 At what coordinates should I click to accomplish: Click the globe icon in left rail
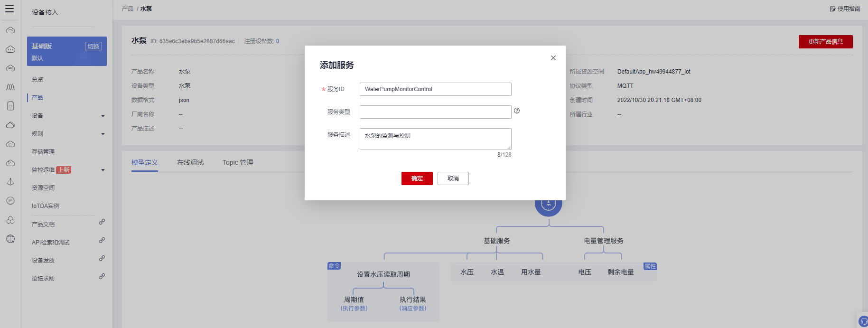(x=10, y=239)
